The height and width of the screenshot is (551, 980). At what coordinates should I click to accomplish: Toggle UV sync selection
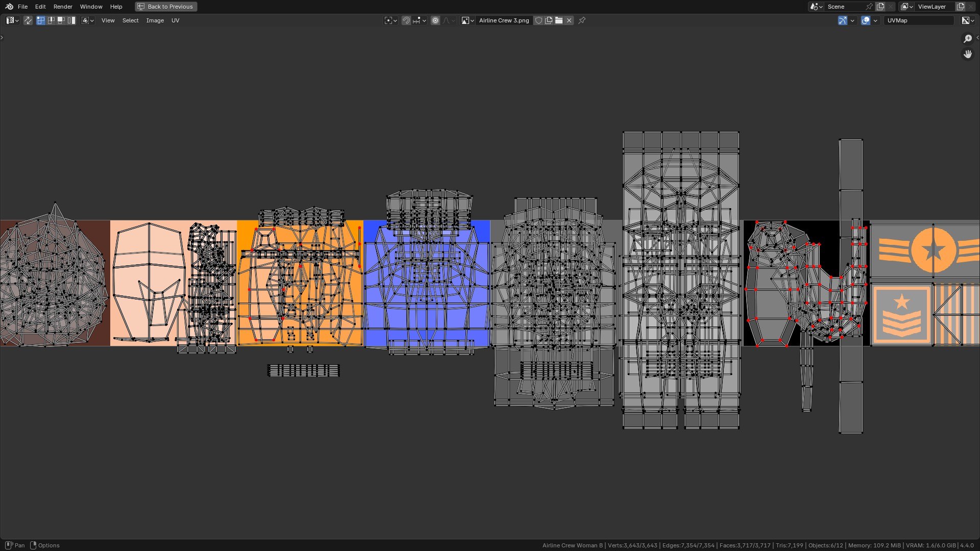coord(28,20)
